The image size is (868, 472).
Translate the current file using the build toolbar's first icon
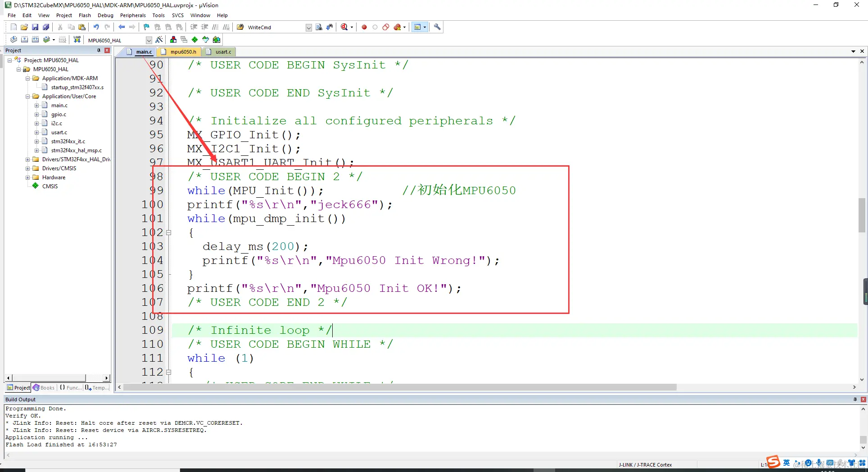click(x=14, y=40)
